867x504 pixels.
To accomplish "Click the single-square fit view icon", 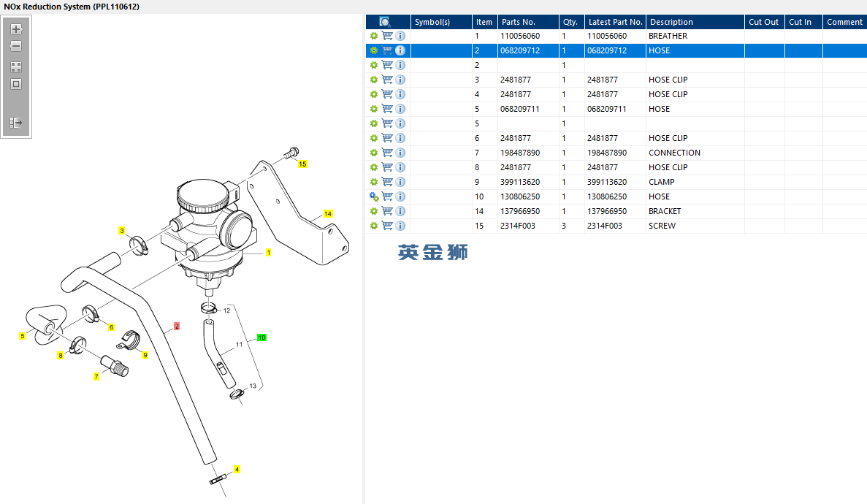I will [16, 84].
